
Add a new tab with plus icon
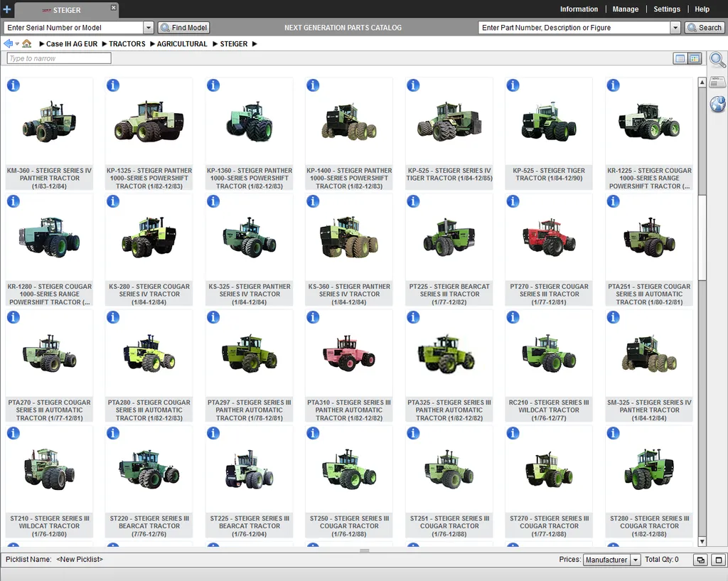[x=7, y=9]
